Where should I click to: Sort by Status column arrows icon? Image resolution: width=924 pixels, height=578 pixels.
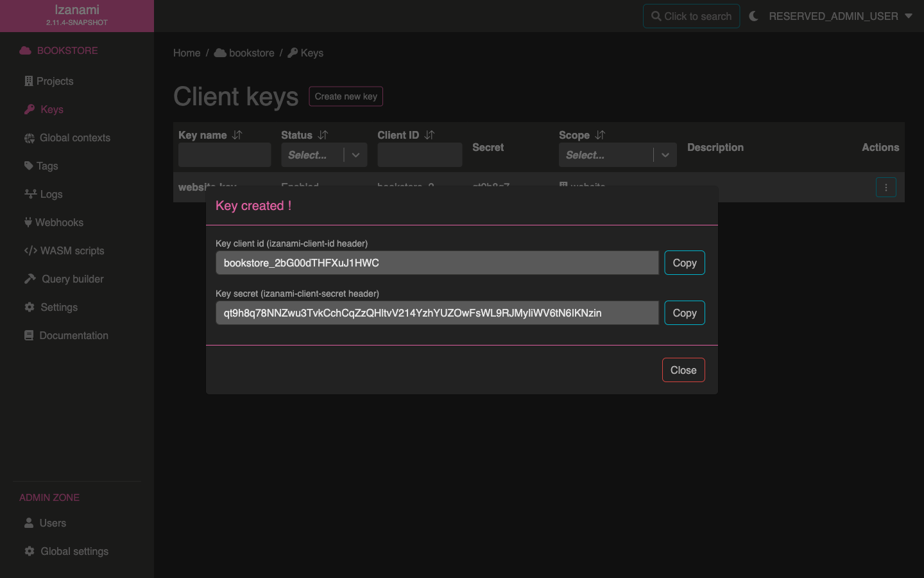[x=323, y=135]
